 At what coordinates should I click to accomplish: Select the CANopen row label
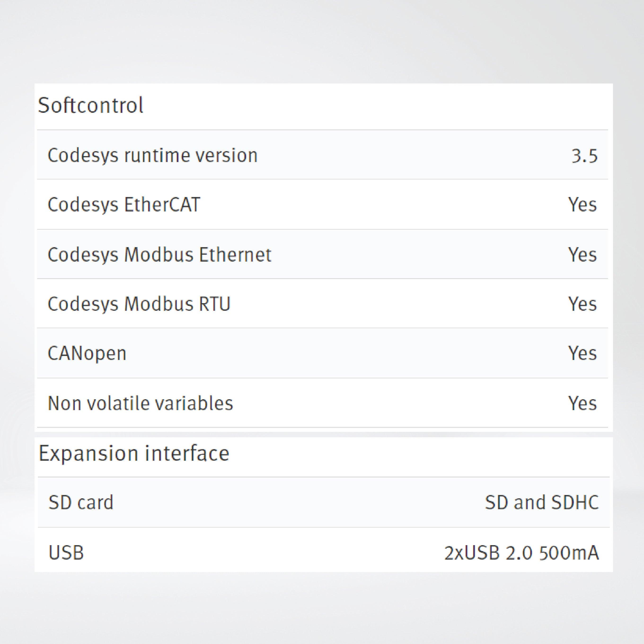pos(87,353)
